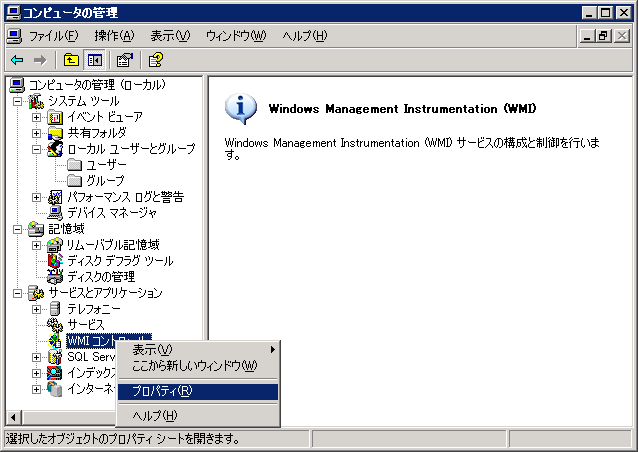Open the ウィンドウ(W) menu
Image resolution: width=638 pixels, height=452 pixels.
236,36
